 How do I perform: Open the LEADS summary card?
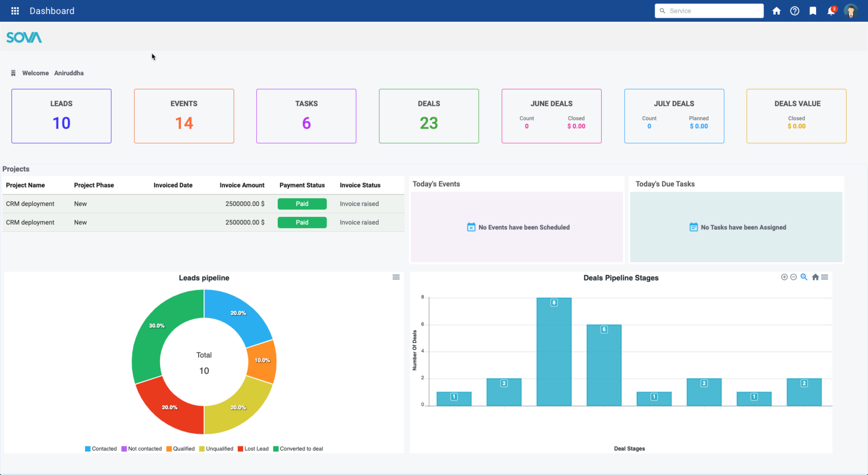coord(61,116)
